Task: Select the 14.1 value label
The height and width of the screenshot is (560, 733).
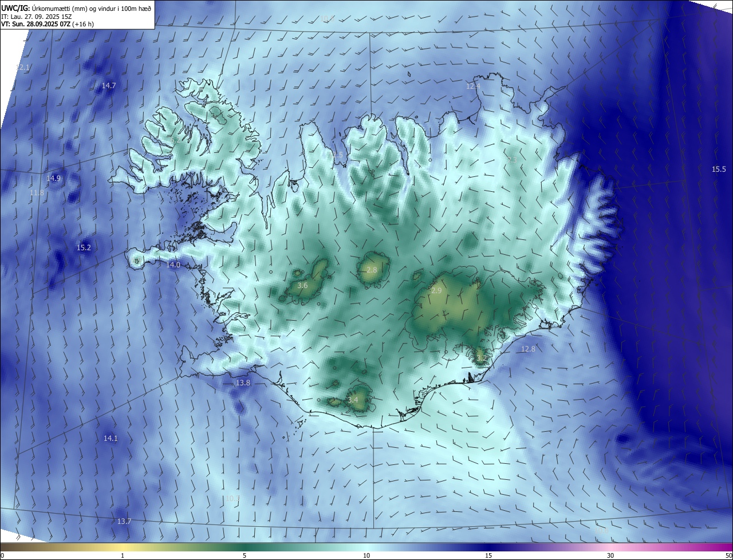Action: click(x=111, y=438)
